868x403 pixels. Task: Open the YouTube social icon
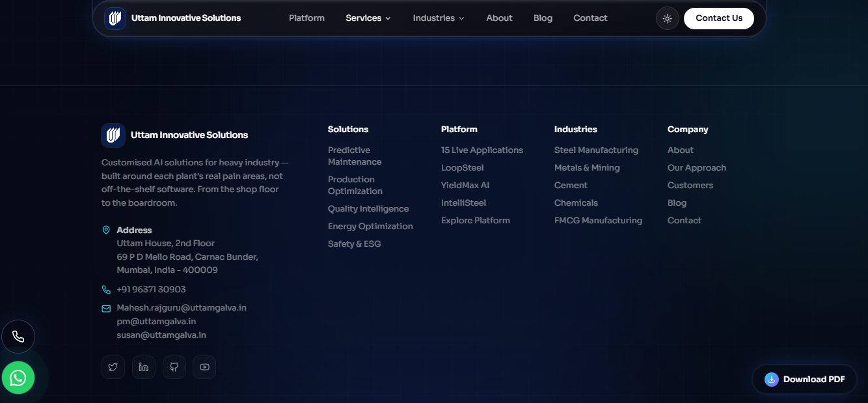pyautogui.click(x=204, y=367)
